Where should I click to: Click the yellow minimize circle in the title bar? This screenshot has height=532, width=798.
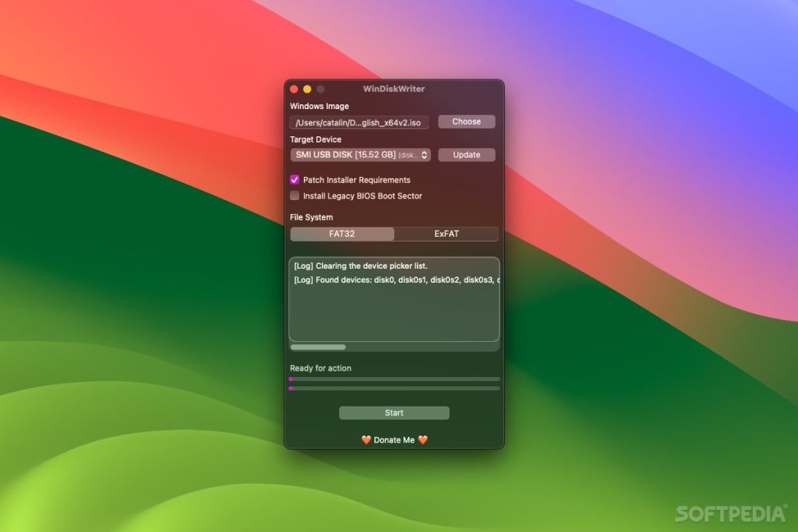click(x=306, y=89)
